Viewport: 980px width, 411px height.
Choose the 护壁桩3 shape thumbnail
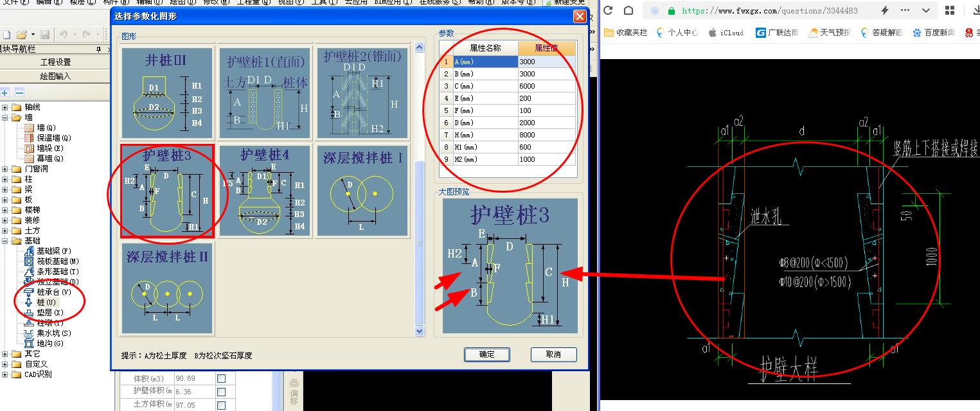pos(167,191)
